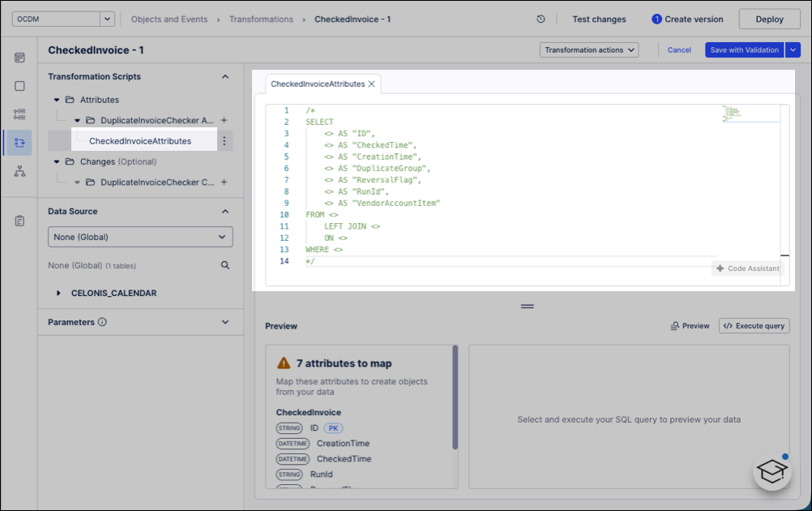Click Save with Validation
Screen dimensions: 812x511
[743, 49]
